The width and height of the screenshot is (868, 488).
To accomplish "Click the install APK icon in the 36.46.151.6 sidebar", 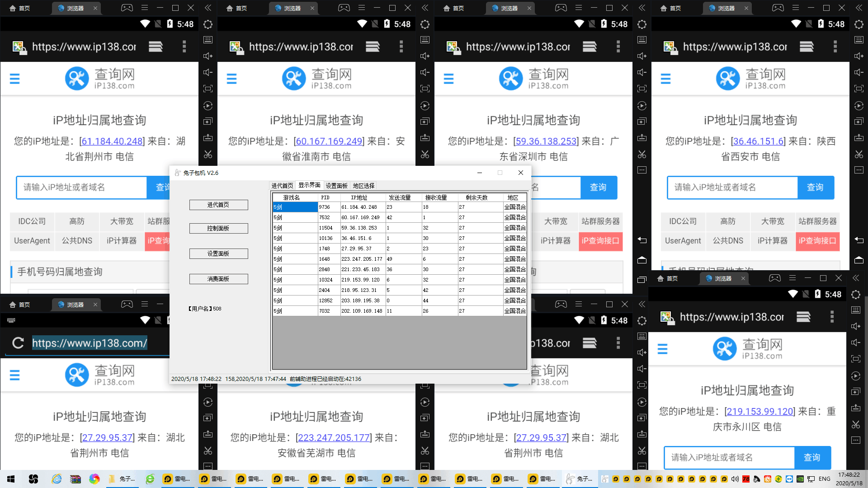I will click(859, 137).
